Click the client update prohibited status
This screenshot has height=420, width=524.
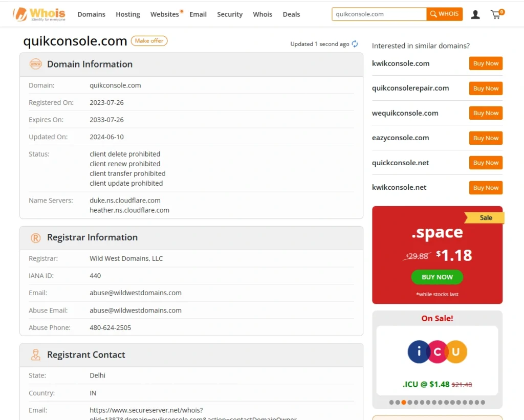pyautogui.click(x=126, y=183)
